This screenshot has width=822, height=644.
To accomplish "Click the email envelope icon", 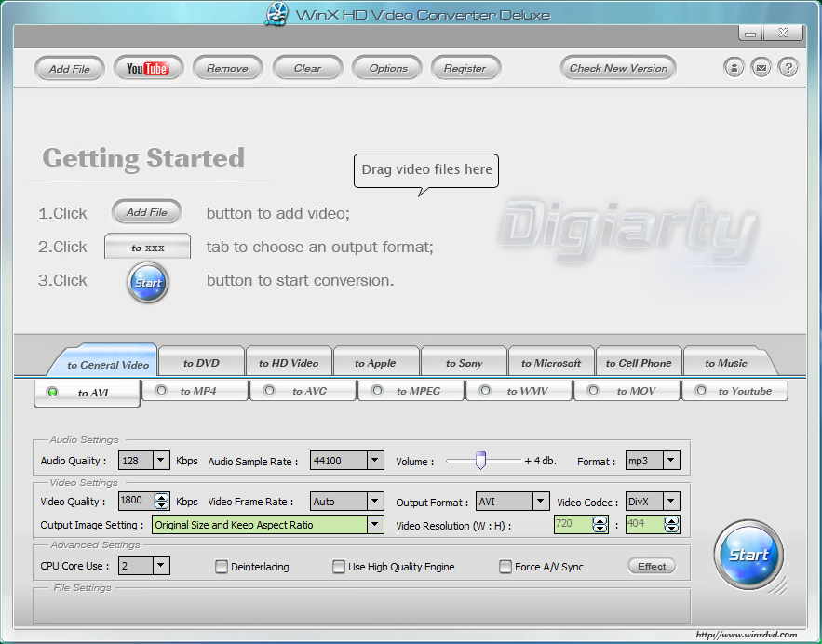I will click(x=761, y=68).
